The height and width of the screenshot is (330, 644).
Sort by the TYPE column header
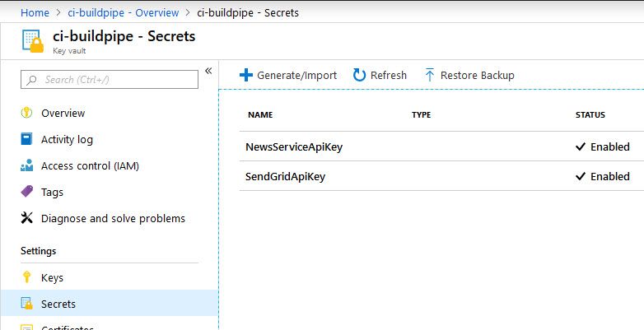[x=422, y=115]
